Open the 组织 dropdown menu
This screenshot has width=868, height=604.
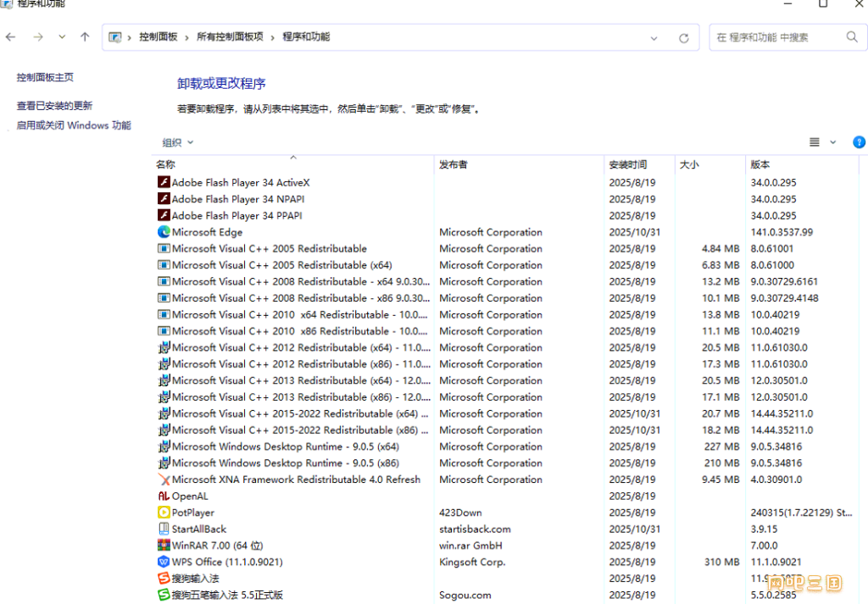tap(178, 142)
